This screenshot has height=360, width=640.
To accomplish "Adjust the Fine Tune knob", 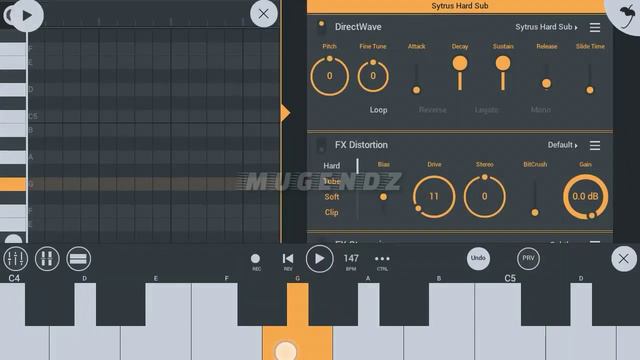I will pyautogui.click(x=373, y=76).
